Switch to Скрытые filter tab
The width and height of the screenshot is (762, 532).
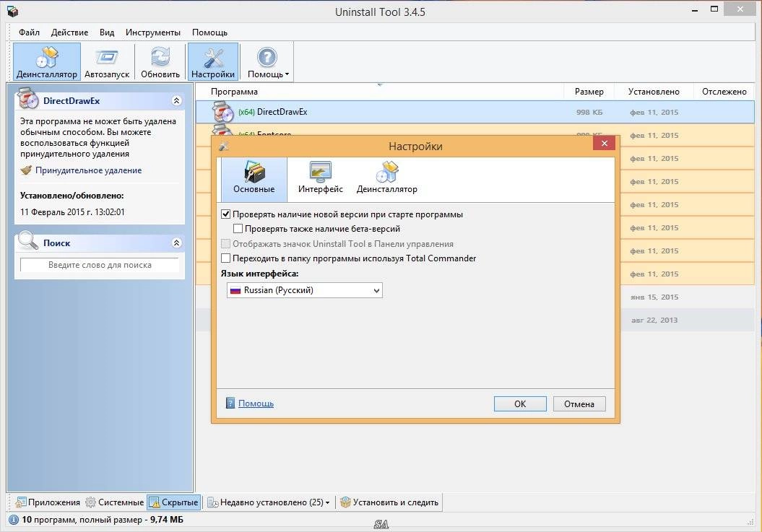pos(174,502)
